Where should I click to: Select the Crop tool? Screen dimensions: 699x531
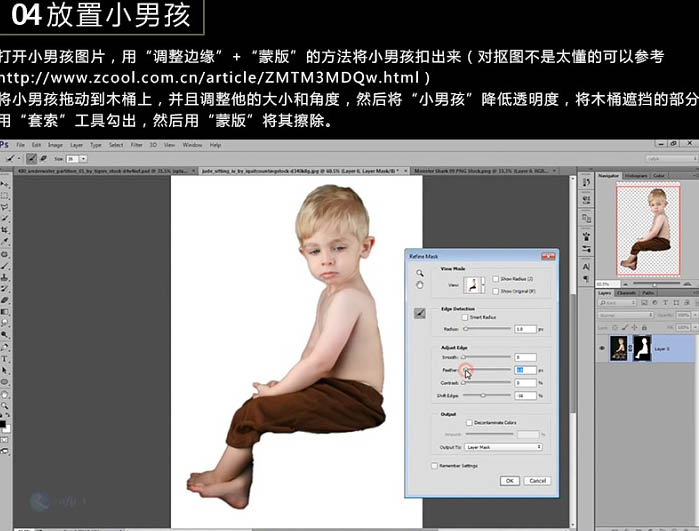[4, 230]
